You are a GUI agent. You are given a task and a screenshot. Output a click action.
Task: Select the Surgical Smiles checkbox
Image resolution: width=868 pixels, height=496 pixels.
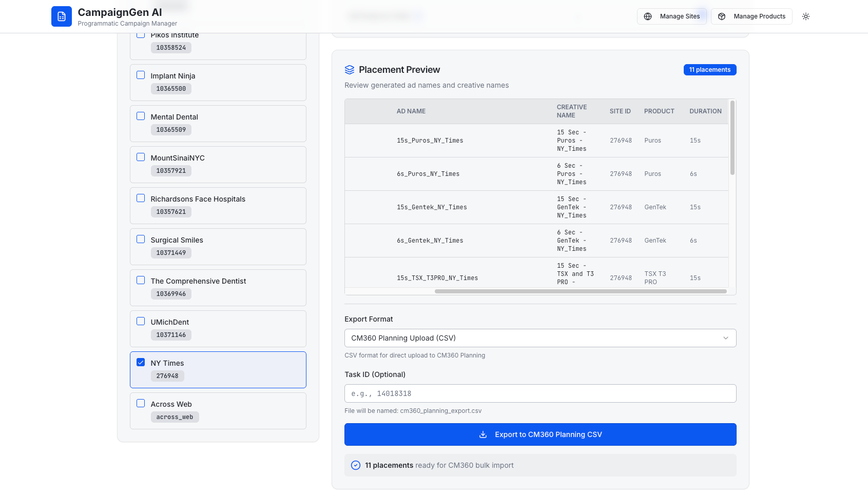click(141, 239)
